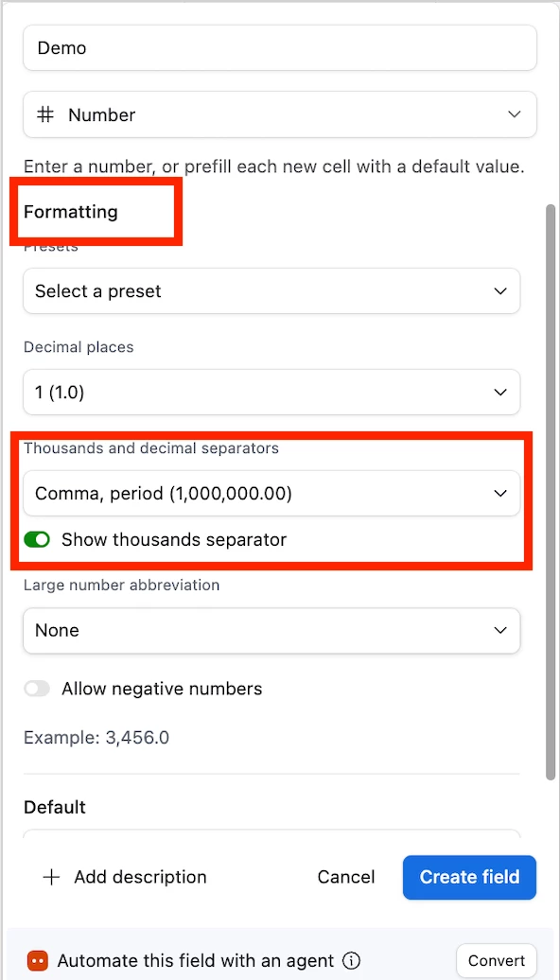The image size is (560, 980).
Task: Click the Demo field name input
Action: click(x=280, y=47)
